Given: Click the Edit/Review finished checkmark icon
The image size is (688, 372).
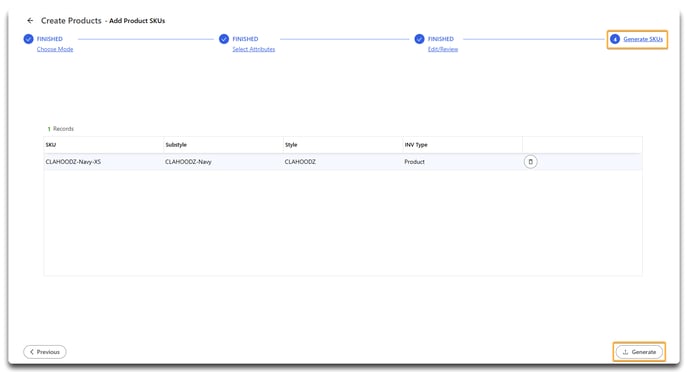Looking at the screenshot, I should coord(419,39).
